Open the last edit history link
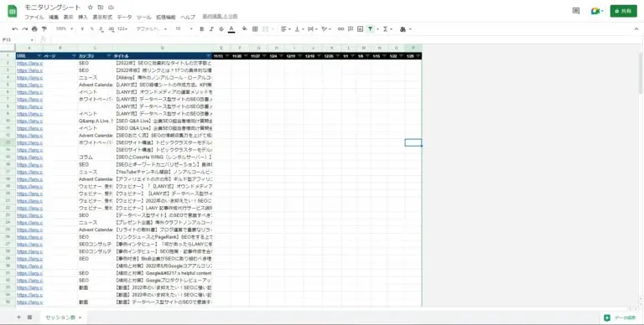The image size is (644, 325). 220,17
